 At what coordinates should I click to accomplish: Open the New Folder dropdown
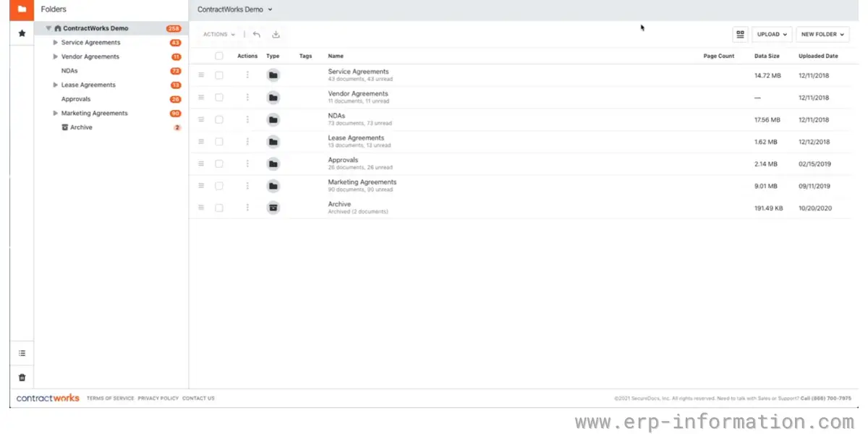822,34
